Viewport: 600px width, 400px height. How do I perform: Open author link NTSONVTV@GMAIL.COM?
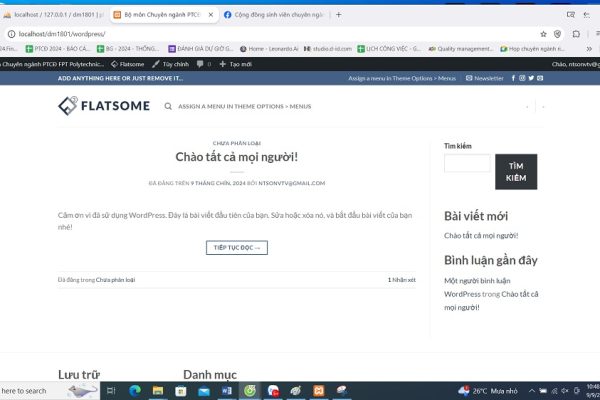[x=292, y=183]
